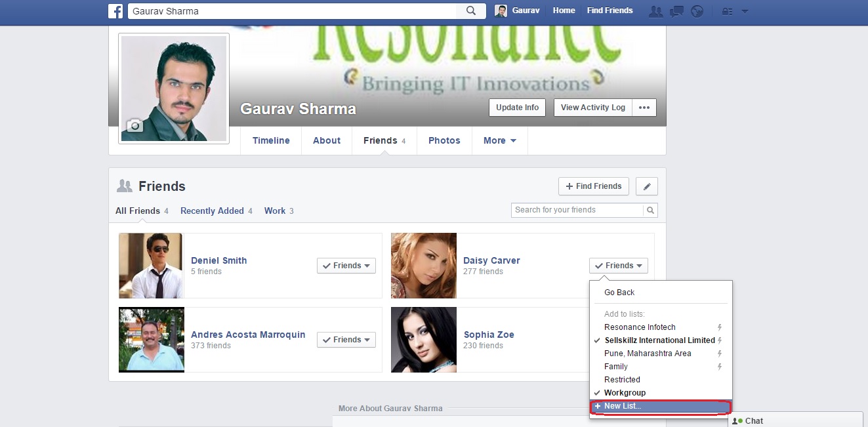This screenshot has width=868, height=427.
Task: Open Deniel Smith's profile name link
Action: point(219,260)
